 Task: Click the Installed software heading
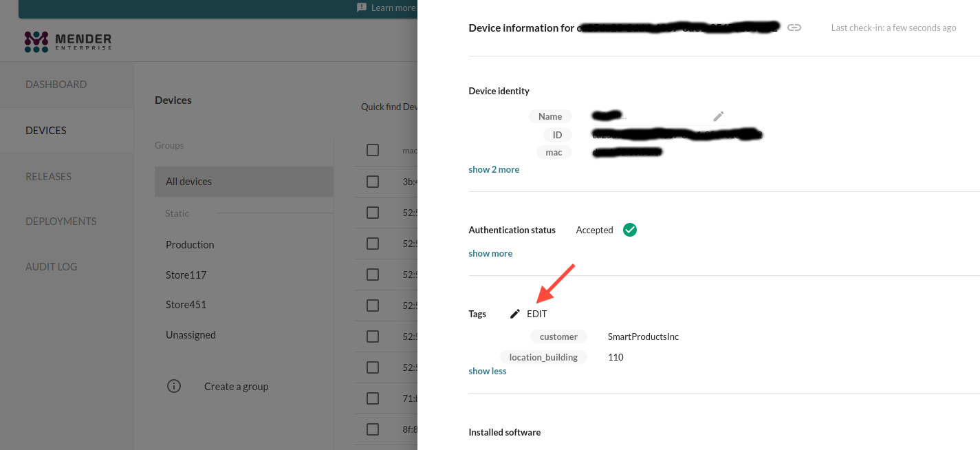pos(505,432)
